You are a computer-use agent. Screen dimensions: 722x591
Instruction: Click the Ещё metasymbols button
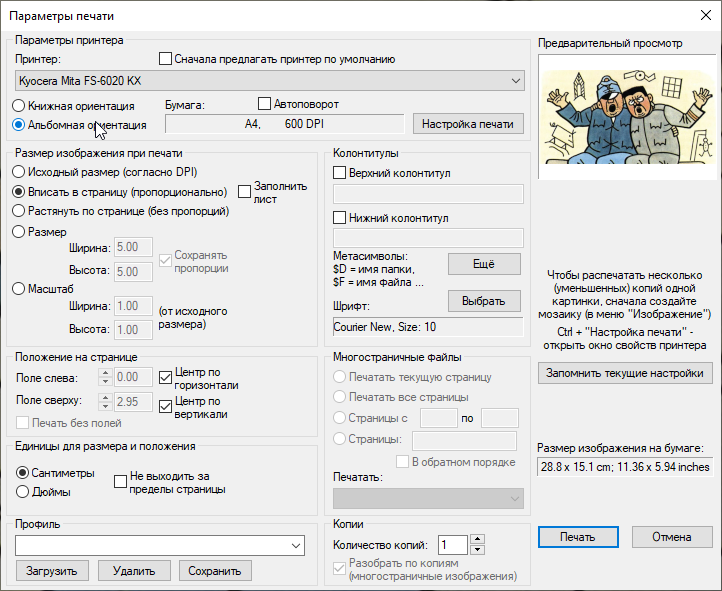click(x=484, y=264)
